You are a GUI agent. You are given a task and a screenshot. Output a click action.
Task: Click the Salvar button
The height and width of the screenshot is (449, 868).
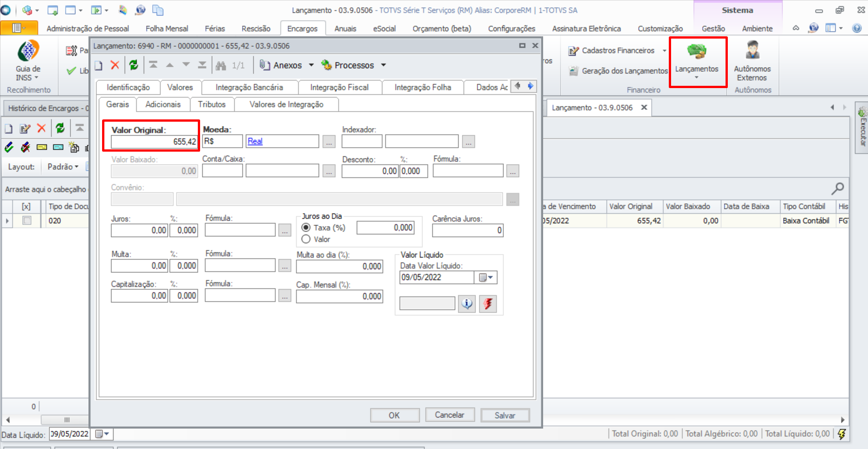pyautogui.click(x=505, y=415)
